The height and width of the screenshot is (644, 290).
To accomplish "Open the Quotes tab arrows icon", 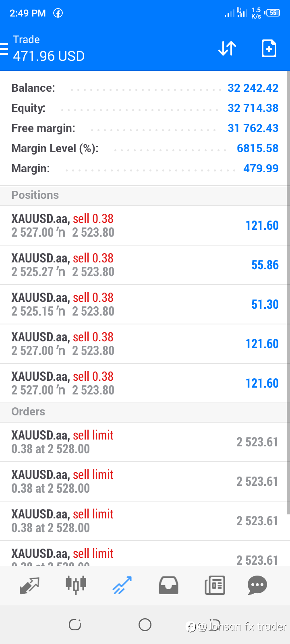I will click(29, 585).
